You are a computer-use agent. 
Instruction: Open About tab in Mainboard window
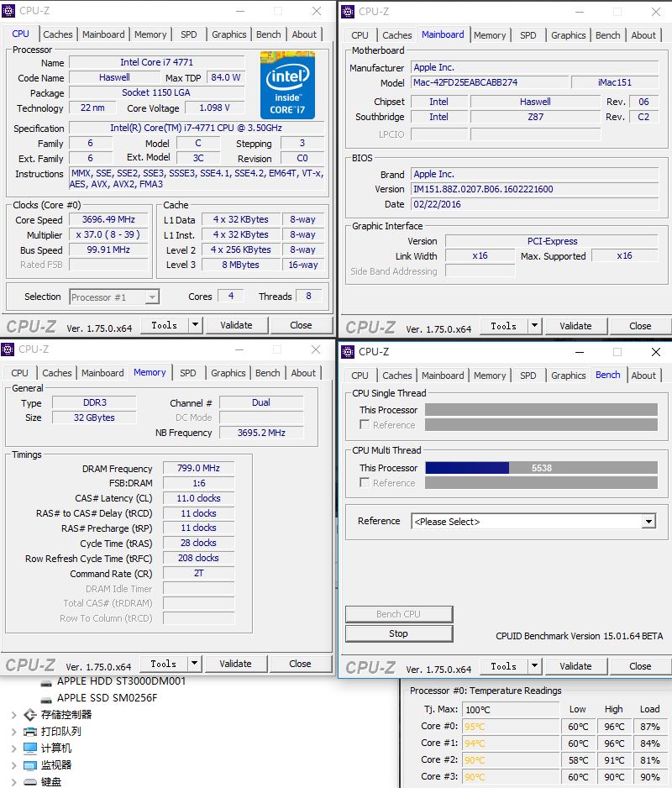click(643, 35)
